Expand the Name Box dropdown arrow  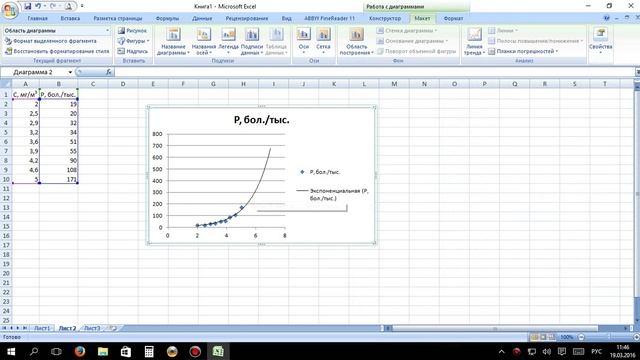pyautogui.click(x=70, y=72)
